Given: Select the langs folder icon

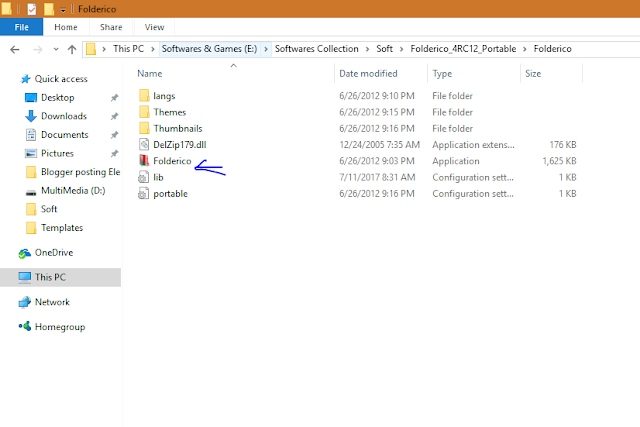Looking at the screenshot, I should pyautogui.click(x=144, y=96).
